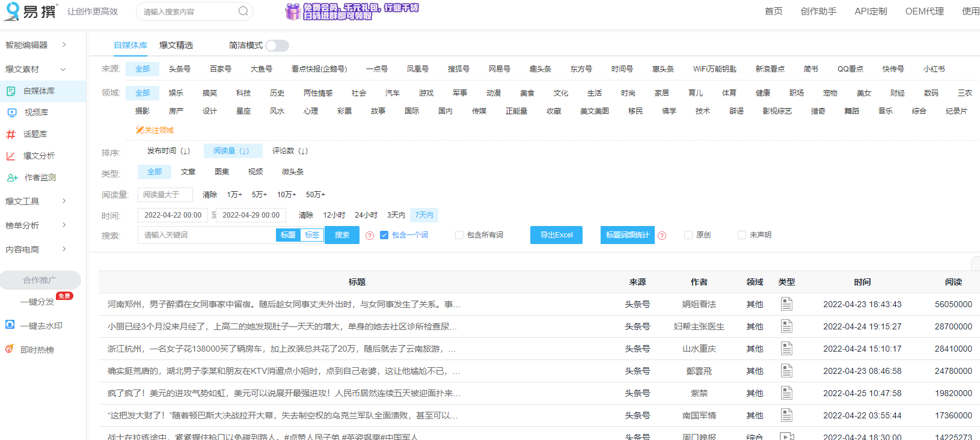The height and width of the screenshot is (440, 980).
Task: Filter source by 头条号
Action: (180, 69)
